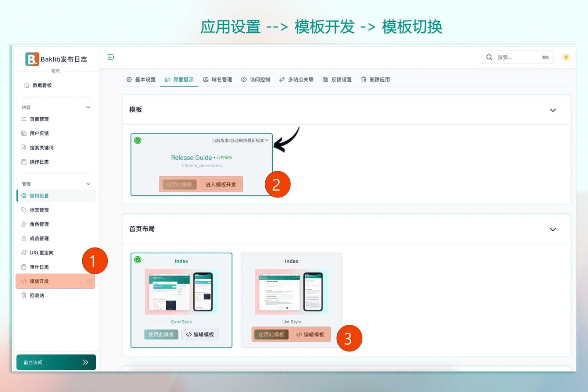Open 数据看板 dashboard from sidebar
This screenshot has height=392, width=588.
[x=42, y=85]
